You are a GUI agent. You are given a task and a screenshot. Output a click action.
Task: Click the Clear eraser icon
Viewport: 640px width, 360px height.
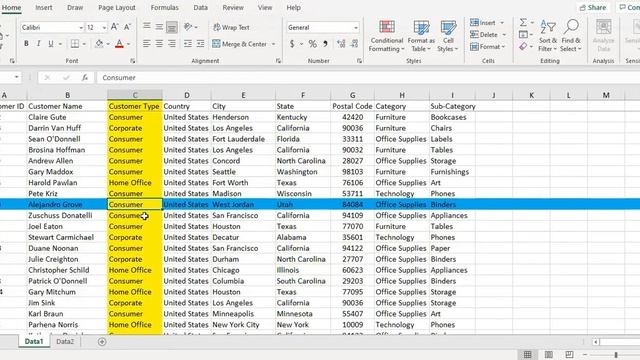click(523, 47)
